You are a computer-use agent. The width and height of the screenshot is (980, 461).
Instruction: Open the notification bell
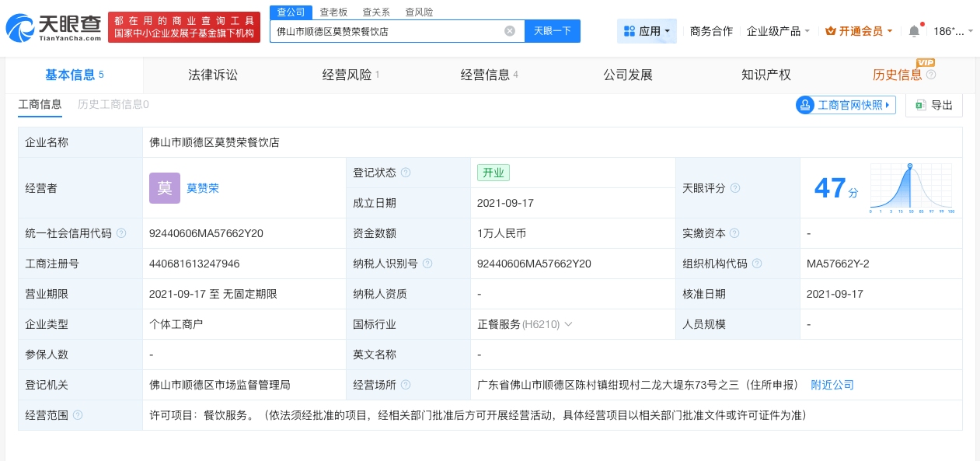pyautogui.click(x=914, y=31)
